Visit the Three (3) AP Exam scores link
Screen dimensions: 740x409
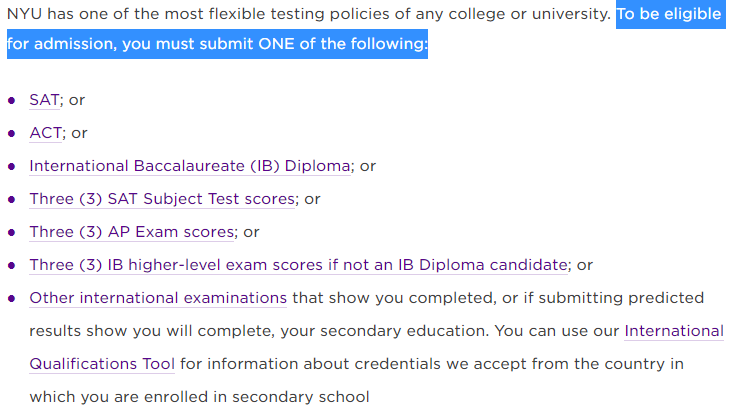click(x=132, y=232)
